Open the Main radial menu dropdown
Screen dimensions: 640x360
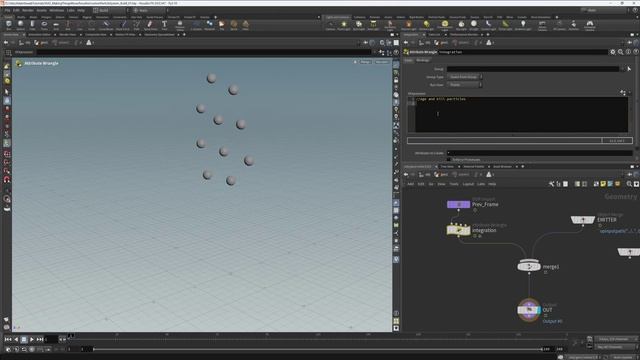149,10
